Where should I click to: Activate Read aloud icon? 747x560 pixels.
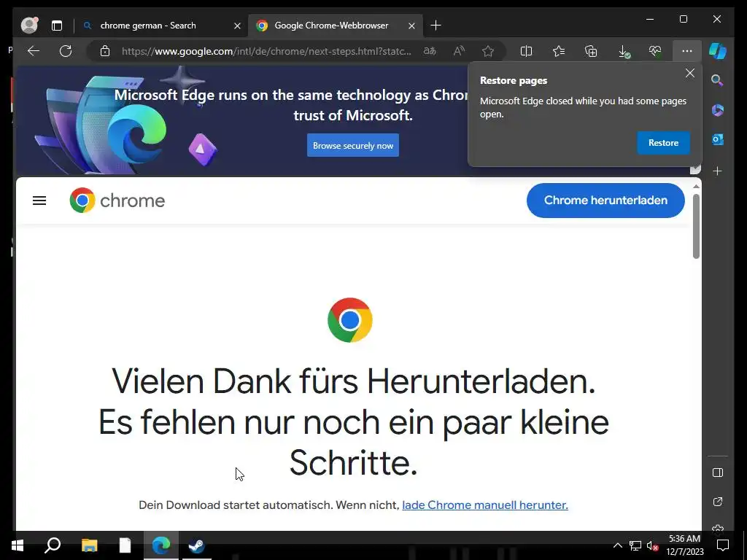459,51
